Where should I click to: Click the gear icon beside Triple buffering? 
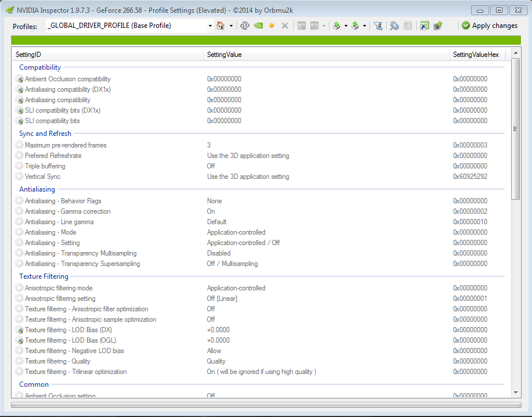pyautogui.click(x=20, y=166)
